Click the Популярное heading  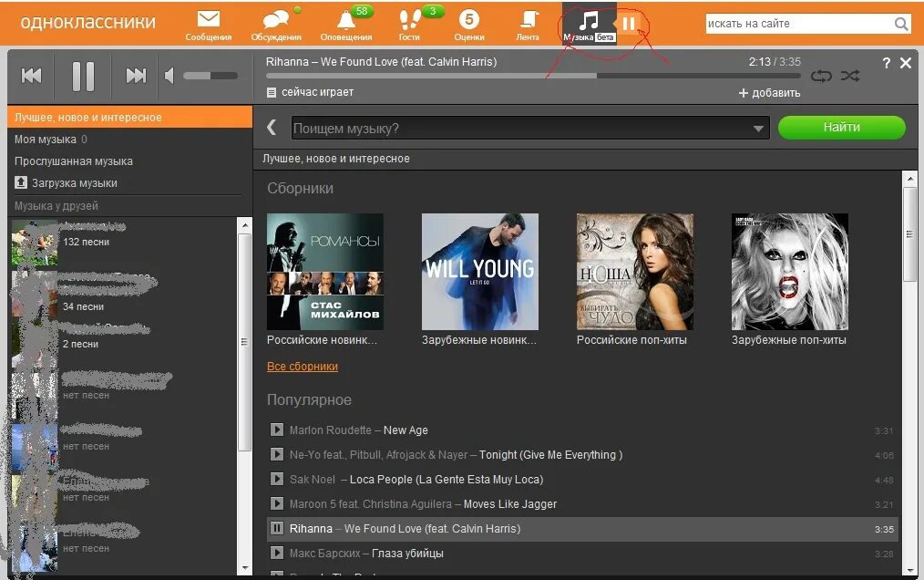click(310, 400)
